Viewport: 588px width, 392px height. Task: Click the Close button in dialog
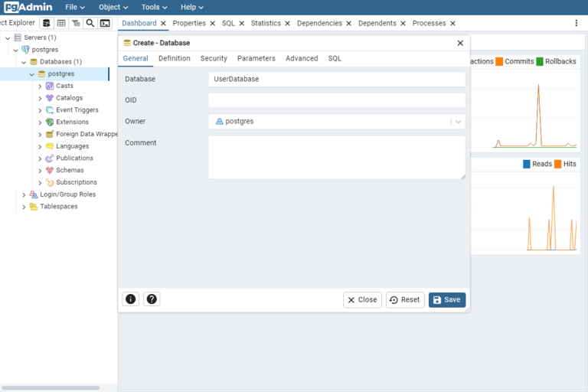pos(362,299)
